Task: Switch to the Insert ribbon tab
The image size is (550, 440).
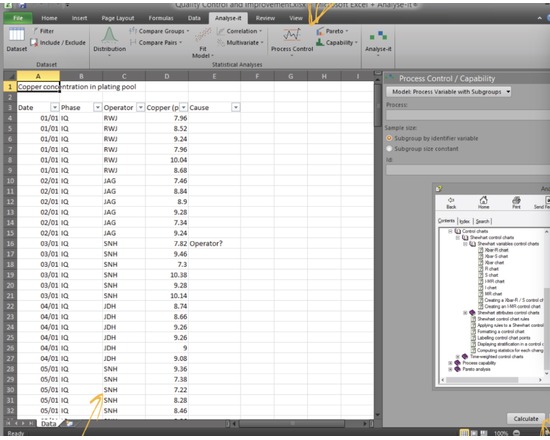Action: click(79, 18)
